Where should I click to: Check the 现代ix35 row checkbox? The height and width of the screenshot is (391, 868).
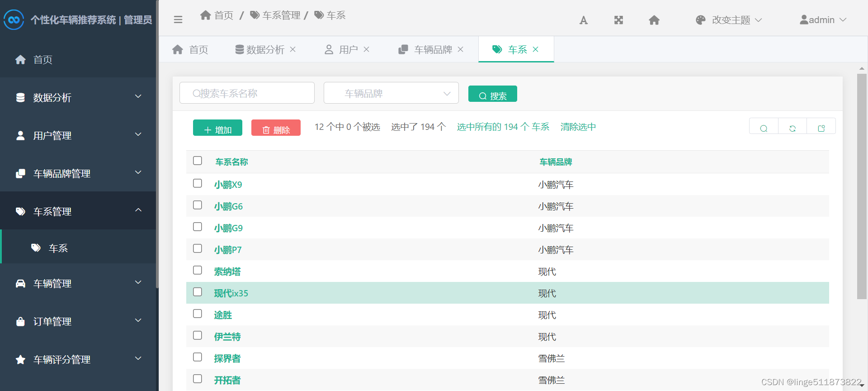pyautogui.click(x=198, y=292)
